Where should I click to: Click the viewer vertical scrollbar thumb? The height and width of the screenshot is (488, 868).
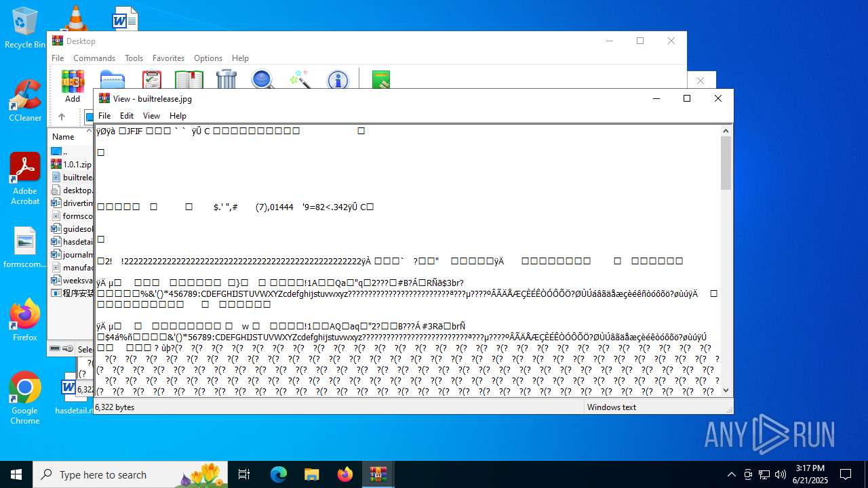(726, 163)
